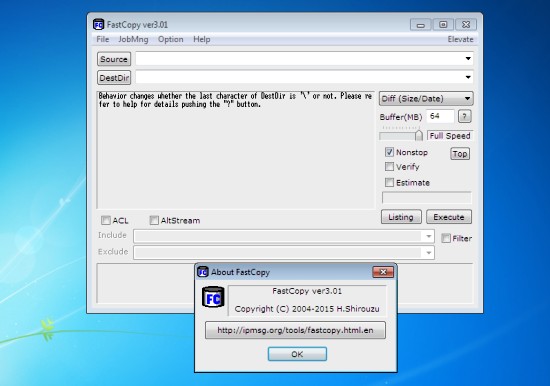Viewport: 550px width, 386px height.
Task: Open the Option menu
Action: coord(170,39)
